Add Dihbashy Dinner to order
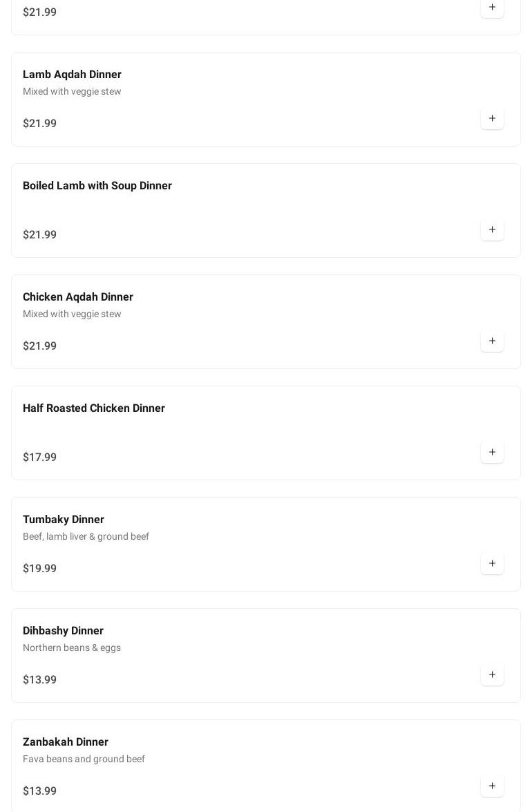 pos(492,674)
